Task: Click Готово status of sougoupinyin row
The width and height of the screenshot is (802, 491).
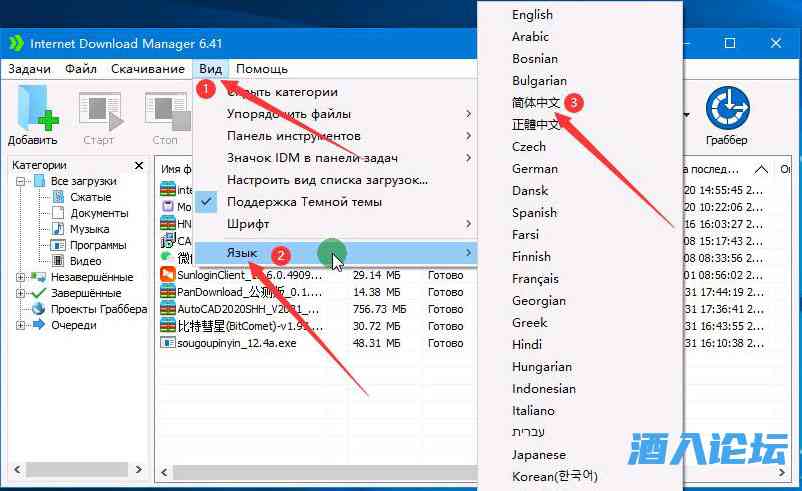Action: coord(445,343)
